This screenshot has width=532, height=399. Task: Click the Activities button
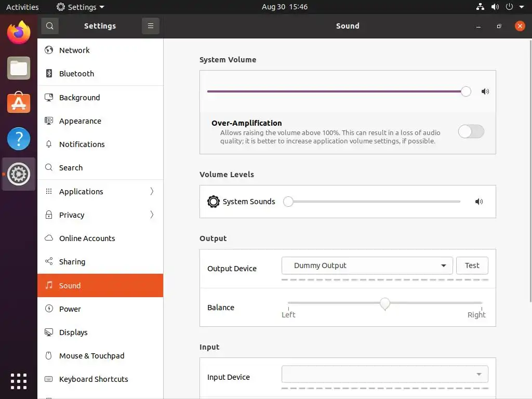point(22,7)
